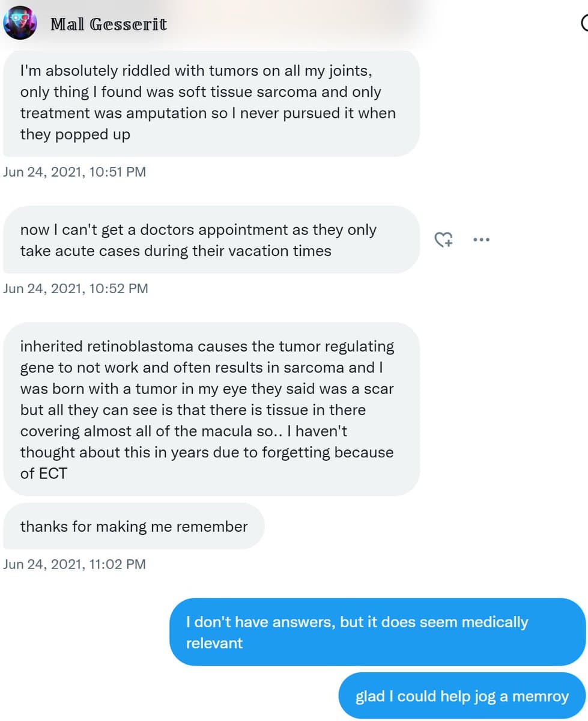
Task: Click the "riddled with tumors" message bubble
Action: (210, 103)
